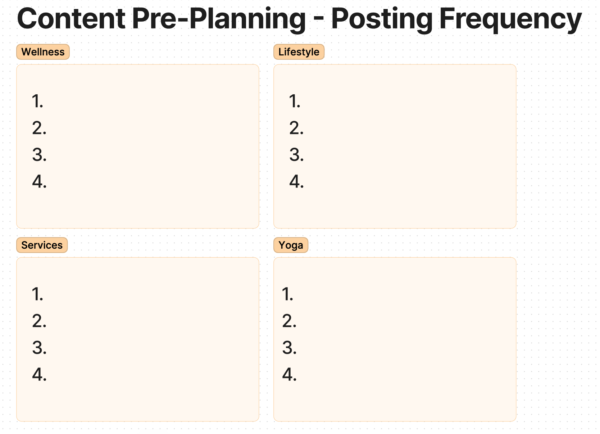The image size is (600, 434).
Task: Select the Yoga label tag
Action: tap(291, 245)
